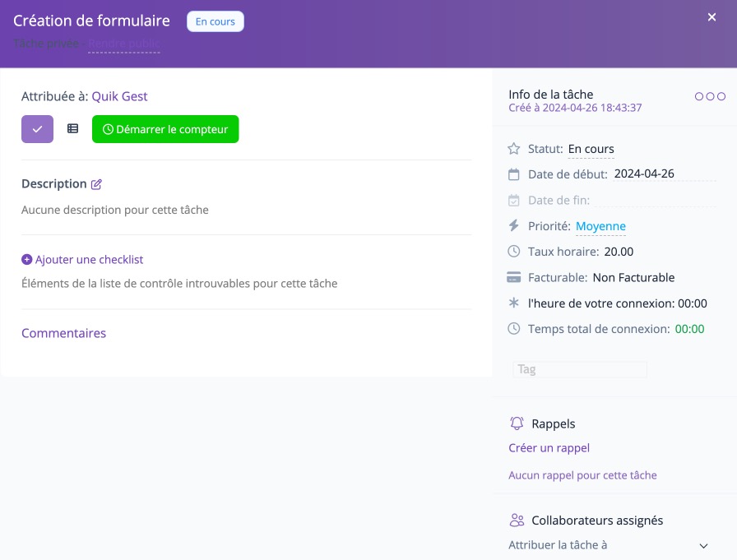737x560 pixels.
Task: Click the purple checkmark mark-complete button
Action: coord(37,129)
